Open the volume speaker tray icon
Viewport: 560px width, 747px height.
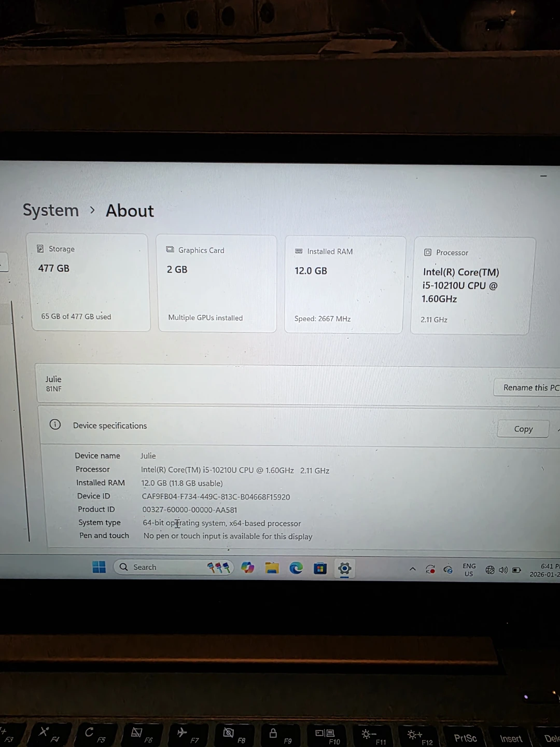pyautogui.click(x=503, y=570)
